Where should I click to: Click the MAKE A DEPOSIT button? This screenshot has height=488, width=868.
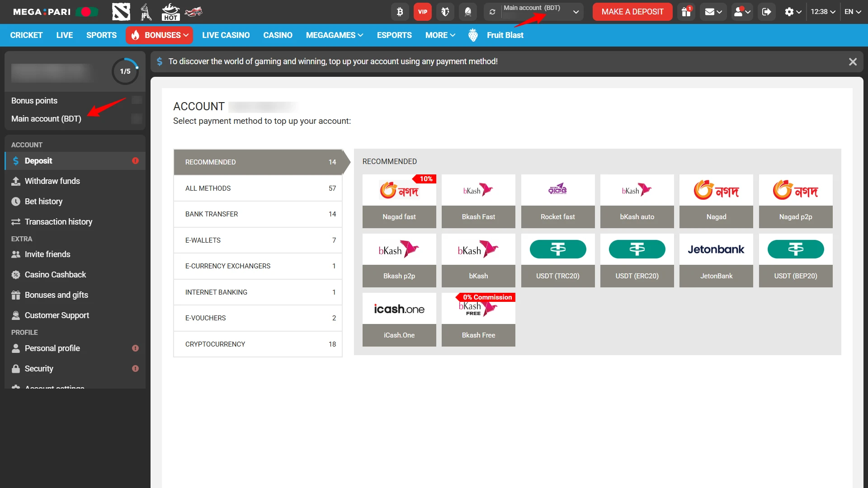pos(632,12)
